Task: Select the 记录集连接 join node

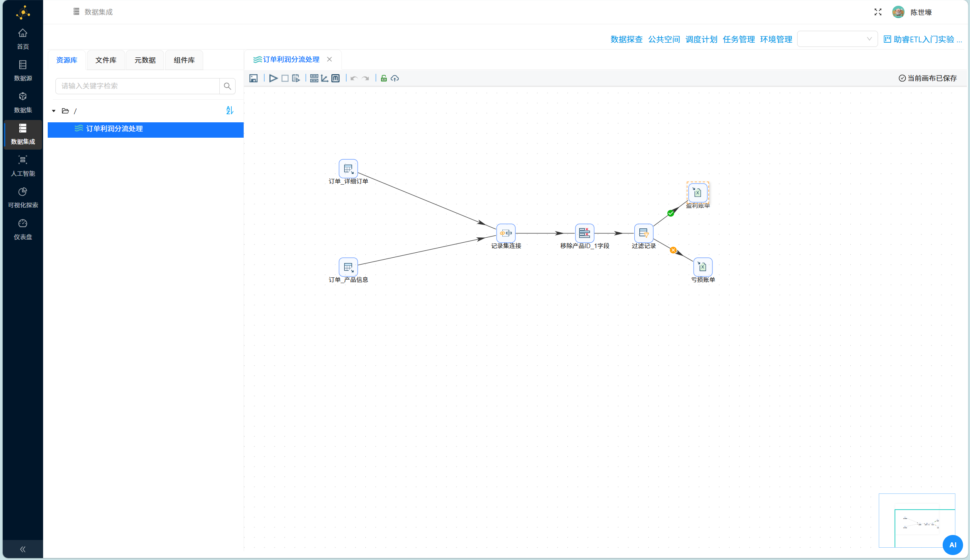Action: click(x=506, y=233)
